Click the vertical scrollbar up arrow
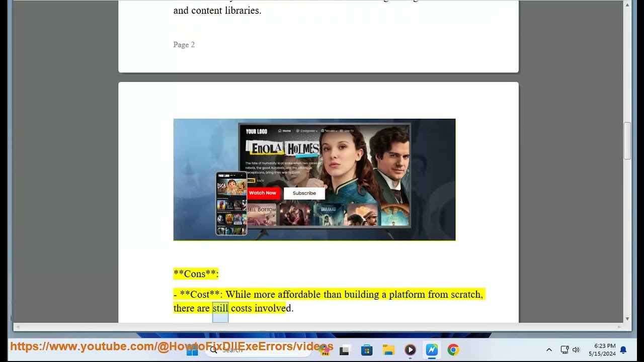Image resolution: width=644 pixels, height=362 pixels. point(627,5)
